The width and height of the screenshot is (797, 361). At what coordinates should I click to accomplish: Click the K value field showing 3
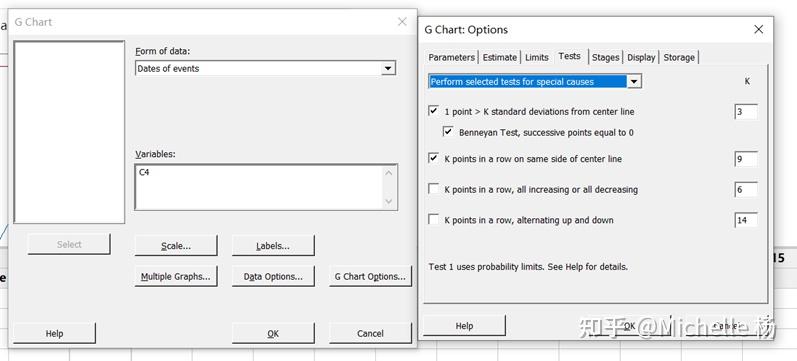[746, 111]
